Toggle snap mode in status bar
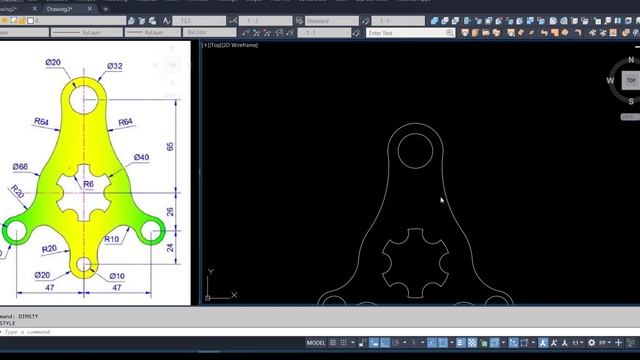Viewport: 640px width, 360px height. click(343, 343)
